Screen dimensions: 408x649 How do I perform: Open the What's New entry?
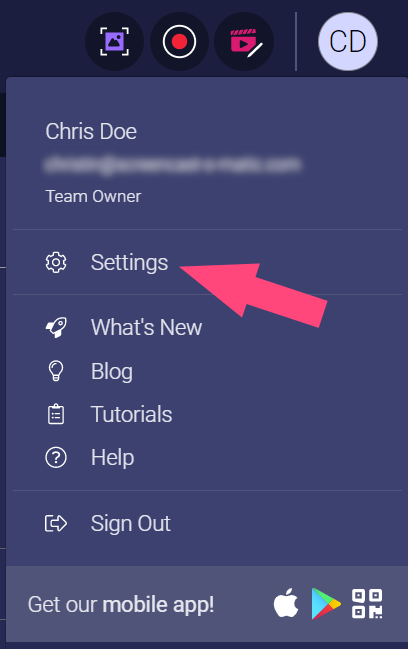click(146, 327)
